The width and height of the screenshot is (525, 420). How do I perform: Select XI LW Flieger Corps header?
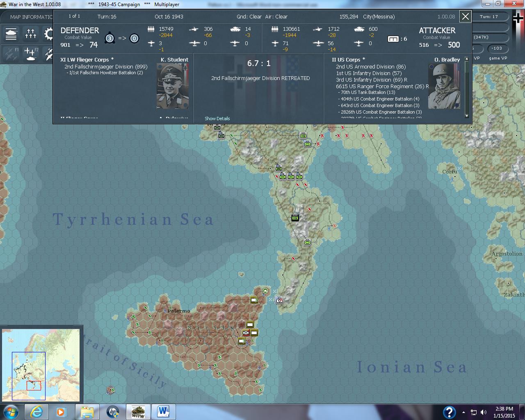pos(87,59)
